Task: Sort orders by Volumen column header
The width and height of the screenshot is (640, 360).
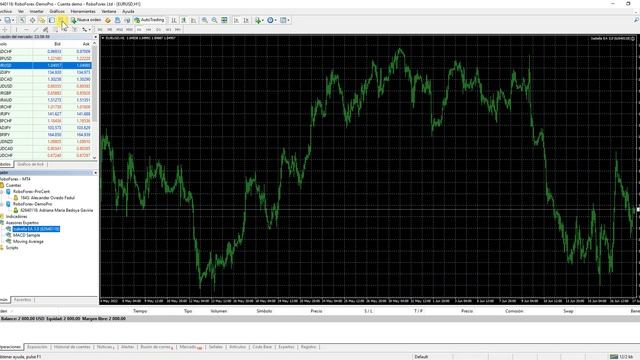Action: point(218,311)
